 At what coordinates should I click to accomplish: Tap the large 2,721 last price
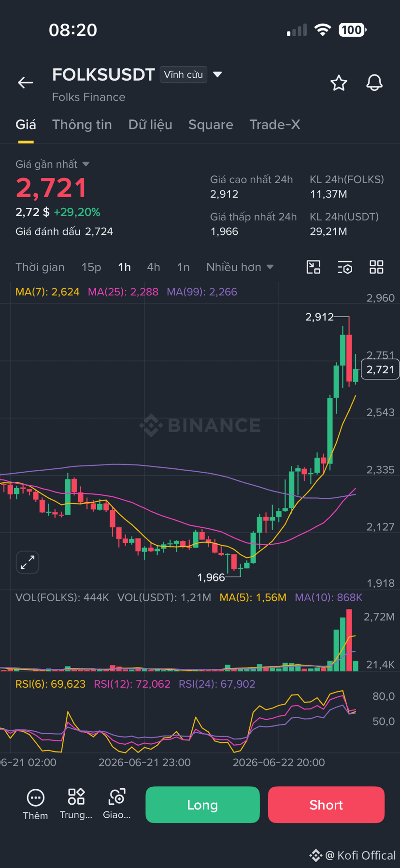tap(51, 188)
